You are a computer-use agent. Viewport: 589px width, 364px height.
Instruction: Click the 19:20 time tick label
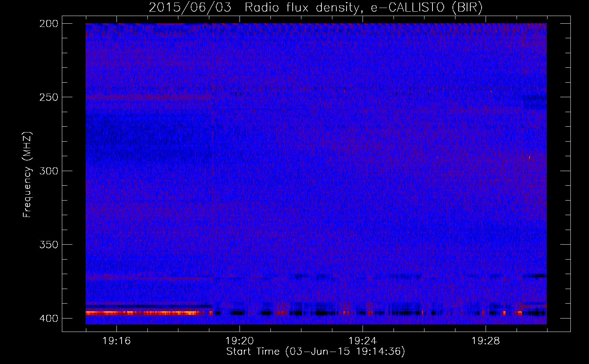coord(240,341)
